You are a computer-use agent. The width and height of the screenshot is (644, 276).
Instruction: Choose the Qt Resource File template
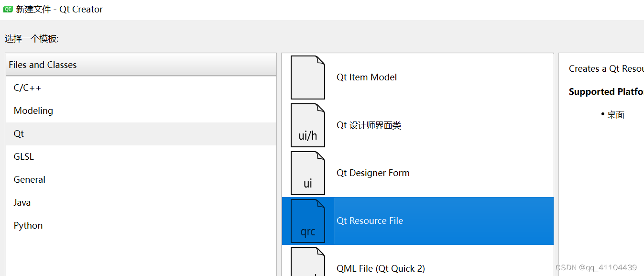pos(418,221)
